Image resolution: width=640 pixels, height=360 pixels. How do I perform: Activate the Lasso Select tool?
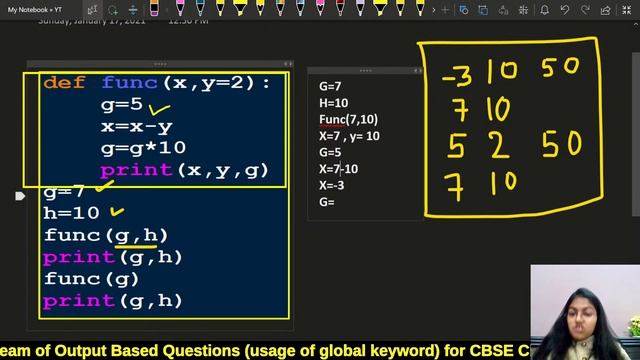(x=113, y=10)
